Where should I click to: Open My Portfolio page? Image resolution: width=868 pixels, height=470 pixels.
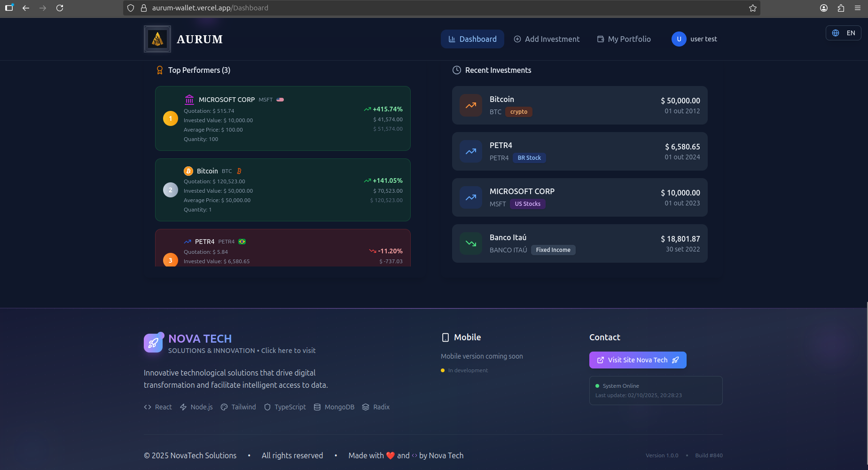click(x=624, y=39)
